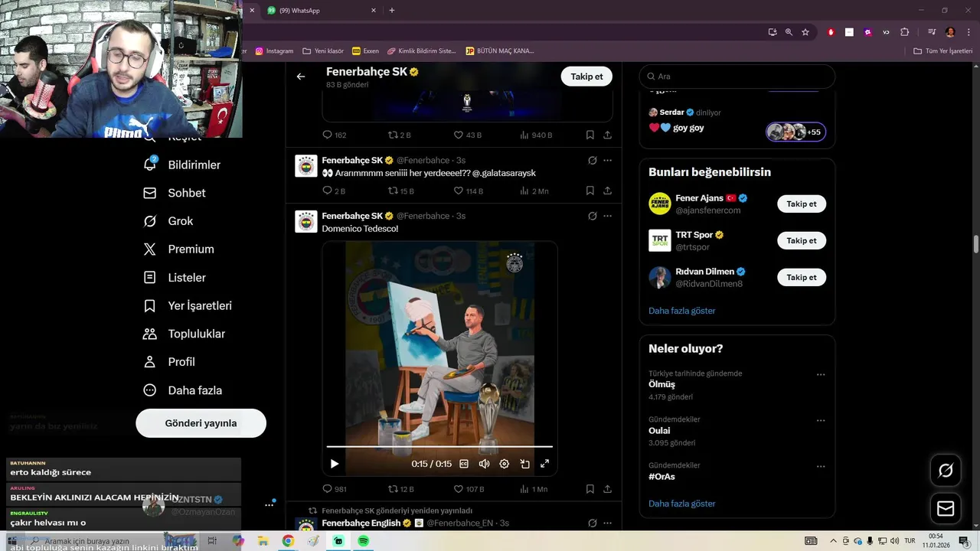The image size is (980, 551).
Task: Toggle picture-in-picture on the video
Action: 524,464
